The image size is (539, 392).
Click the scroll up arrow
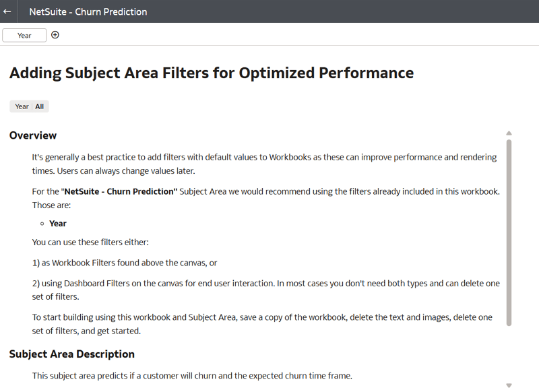click(509, 133)
